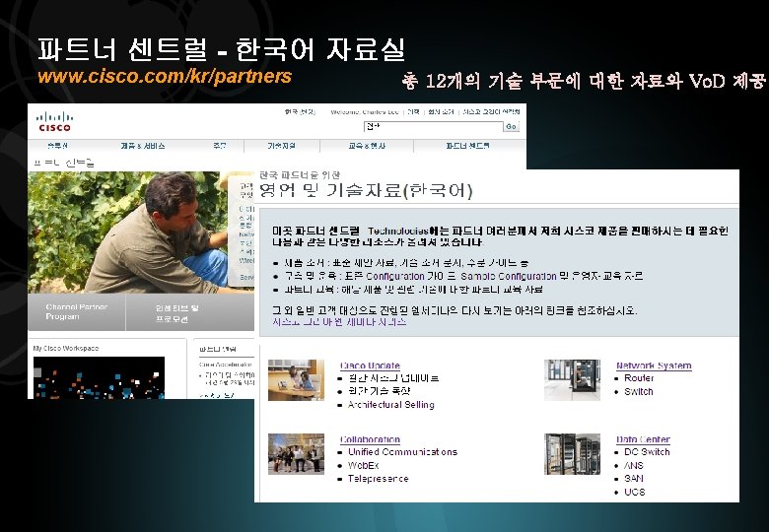Open the 파트너 센트럴 navigation menu
Viewport: 769px width, 532px height.
467,146
